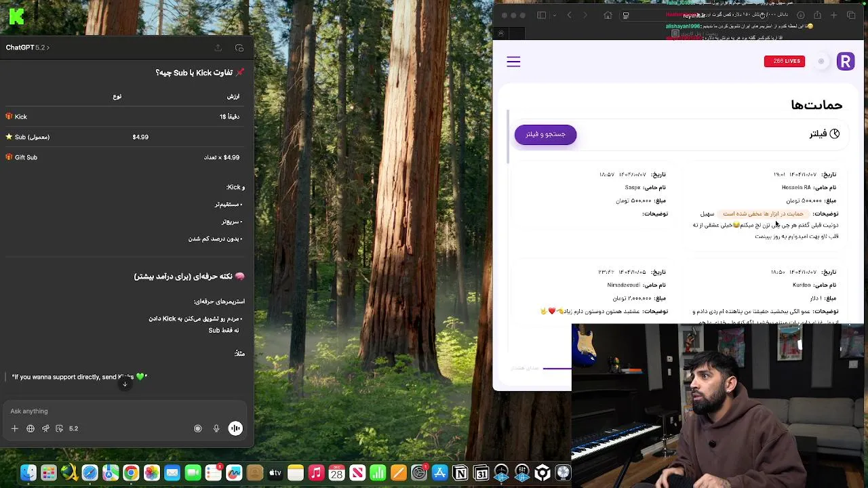The width and height of the screenshot is (868, 488).
Task: Show Safari tab overview
Action: [x=851, y=15]
